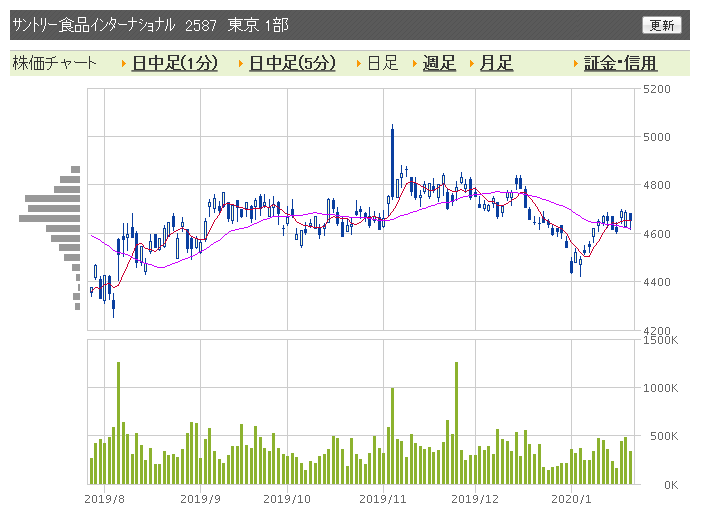Click the 5200 price axis label
This screenshot has width=701, height=520.
[x=657, y=89]
